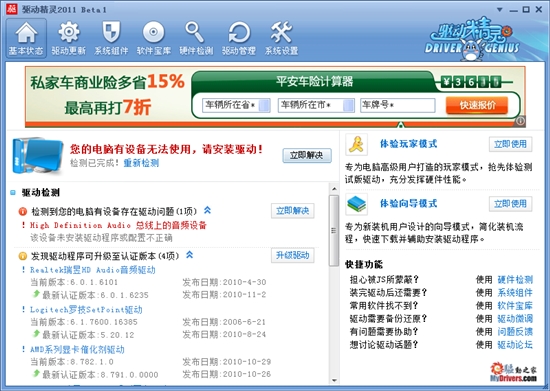Click the Driver Genius logo
The height and width of the screenshot is (391, 550).
pos(472,39)
